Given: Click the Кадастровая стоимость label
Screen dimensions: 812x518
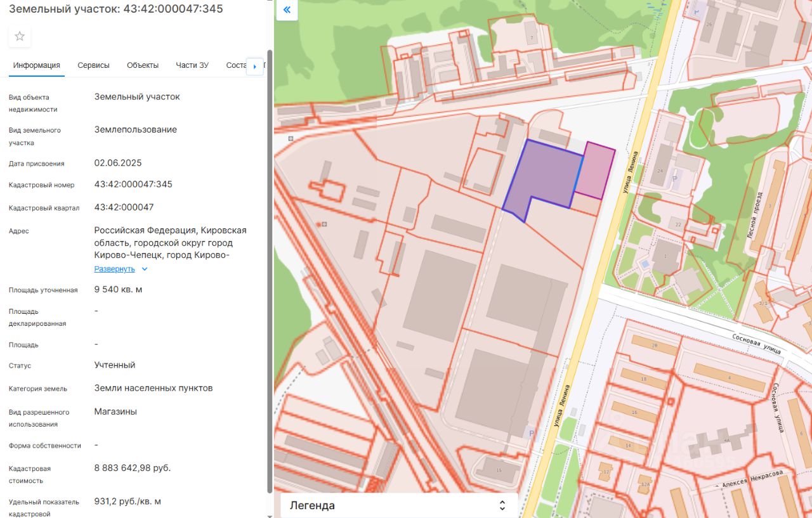Looking at the screenshot, I should pyautogui.click(x=30, y=475).
